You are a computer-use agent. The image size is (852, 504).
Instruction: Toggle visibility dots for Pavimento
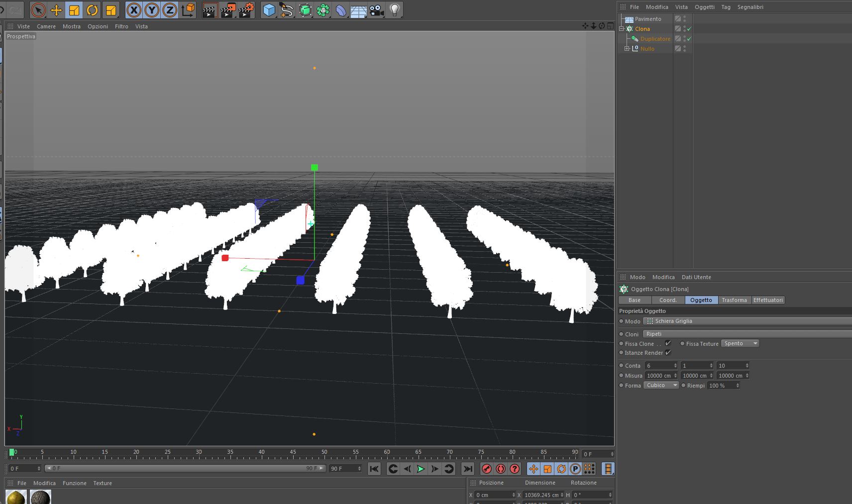coord(685,19)
